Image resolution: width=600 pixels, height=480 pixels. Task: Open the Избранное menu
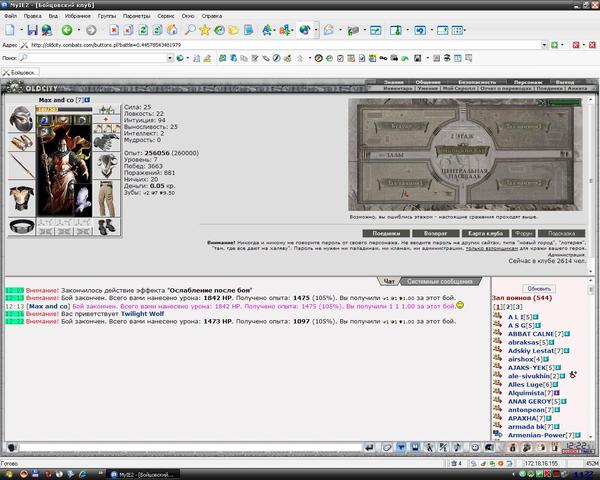78,16
